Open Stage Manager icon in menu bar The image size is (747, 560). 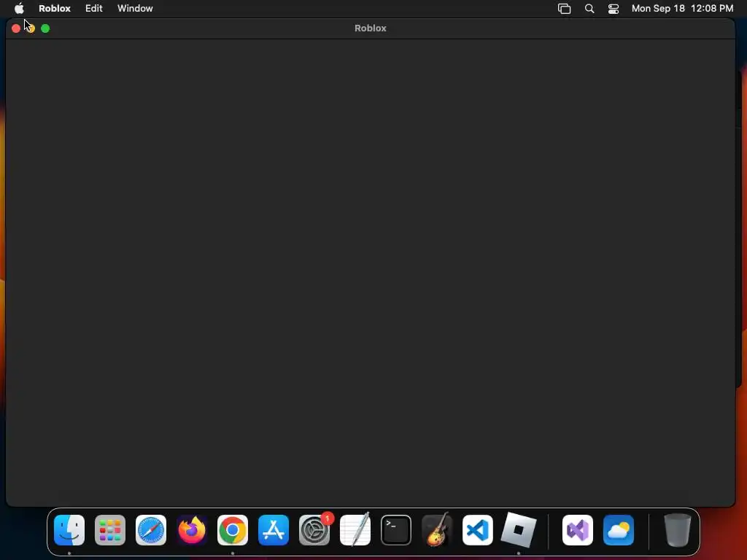pos(564,9)
